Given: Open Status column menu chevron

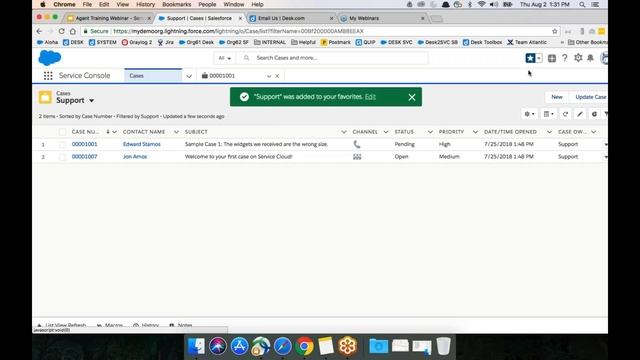Looking at the screenshot, I should click(x=430, y=132).
